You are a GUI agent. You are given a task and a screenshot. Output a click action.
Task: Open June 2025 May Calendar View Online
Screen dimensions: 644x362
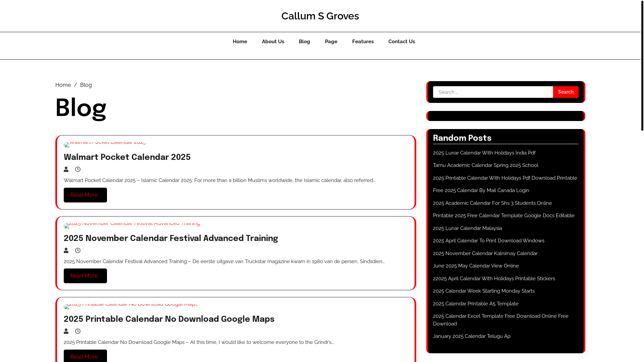476,266
